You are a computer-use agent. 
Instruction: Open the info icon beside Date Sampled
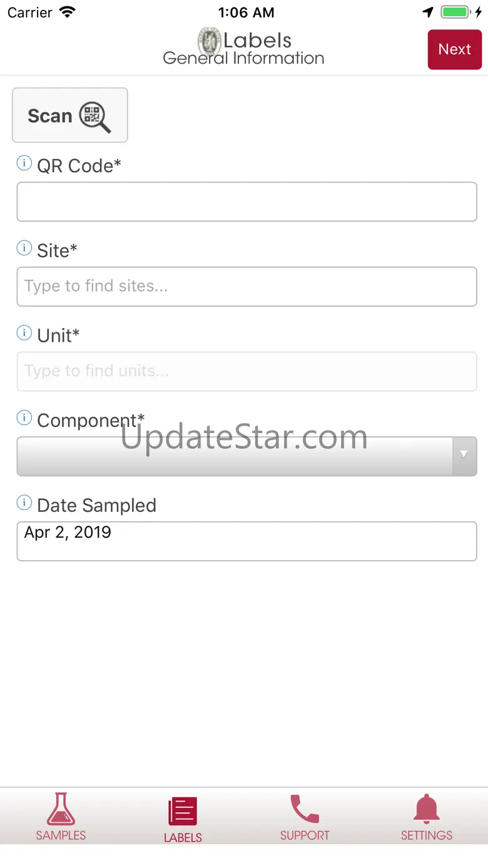(24, 503)
